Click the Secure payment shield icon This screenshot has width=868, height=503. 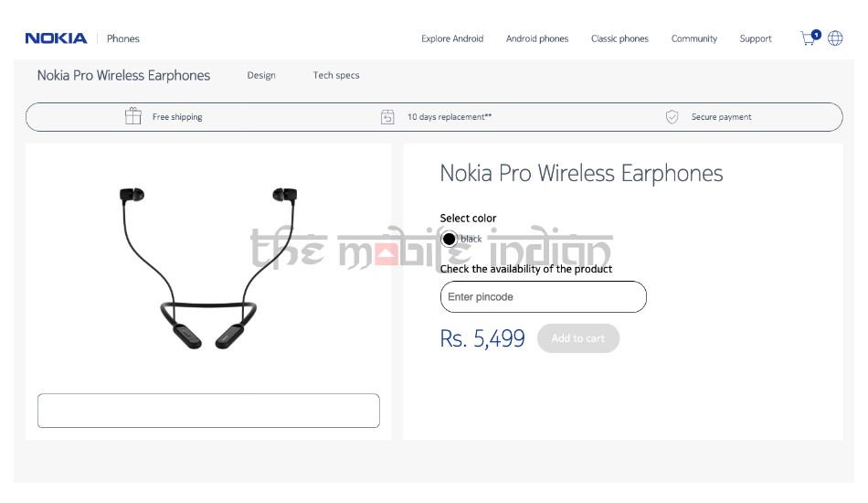[672, 117]
